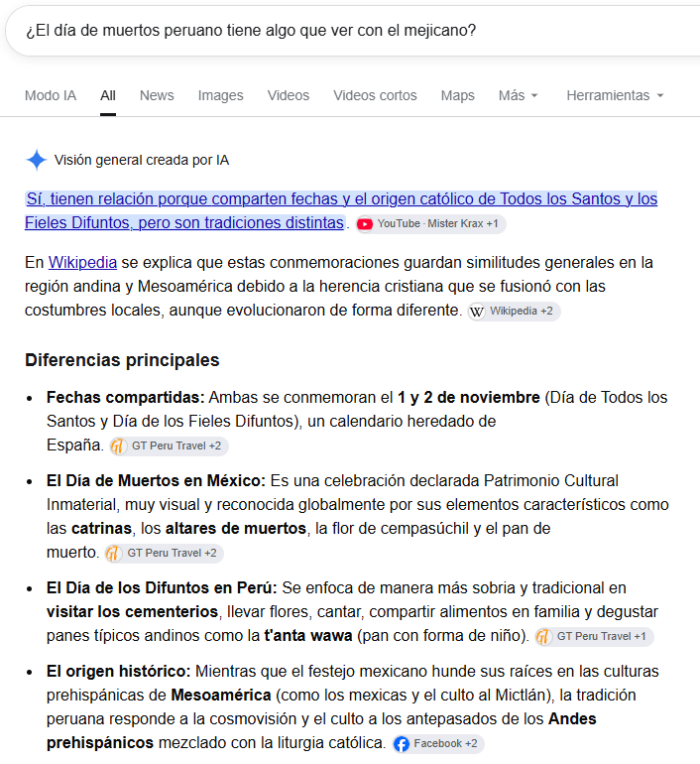The width and height of the screenshot is (700, 764).
Task: Open the Videos cortos tab
Action: coord(375,95)
